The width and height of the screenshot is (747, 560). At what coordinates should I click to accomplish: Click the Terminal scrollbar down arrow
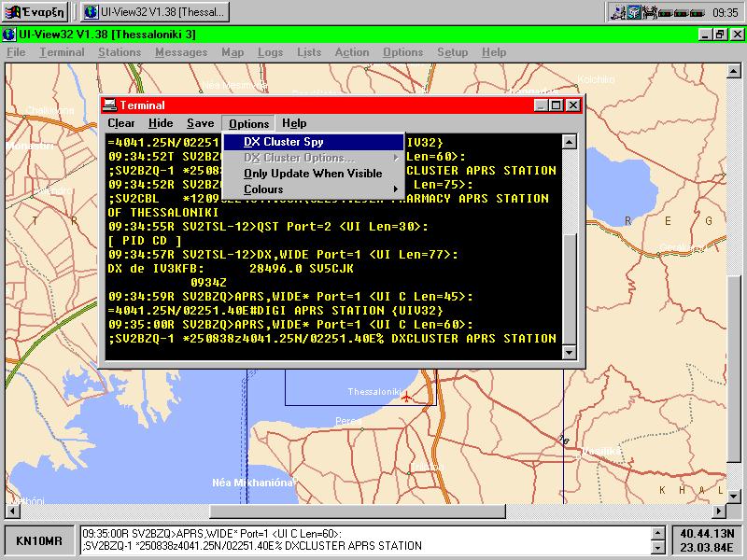570,353
